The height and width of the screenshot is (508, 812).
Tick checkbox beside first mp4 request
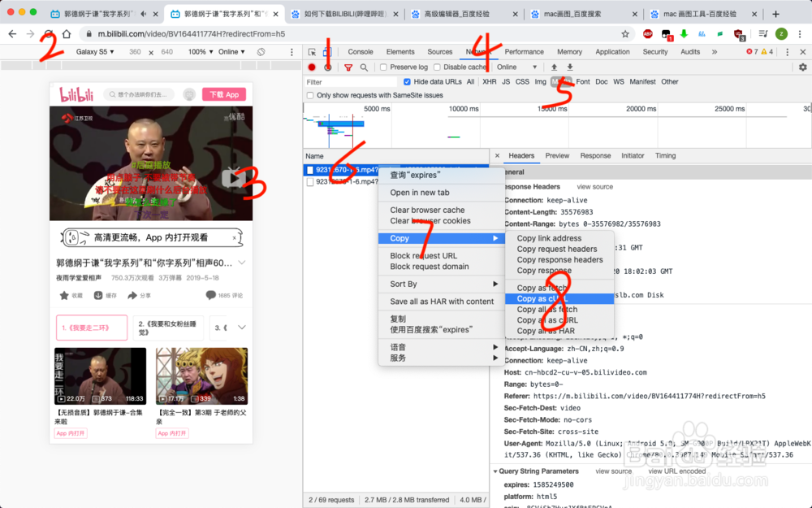309,170
